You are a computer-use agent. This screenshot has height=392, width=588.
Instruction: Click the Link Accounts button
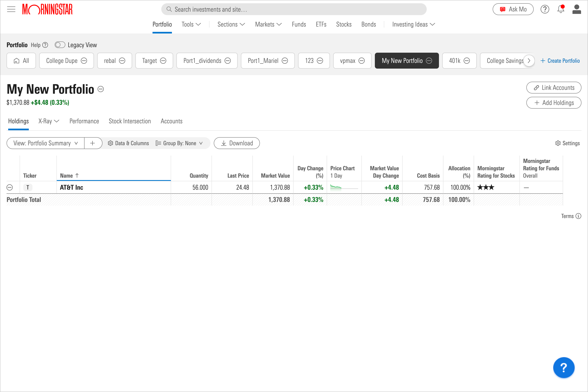tap(553, 88)
